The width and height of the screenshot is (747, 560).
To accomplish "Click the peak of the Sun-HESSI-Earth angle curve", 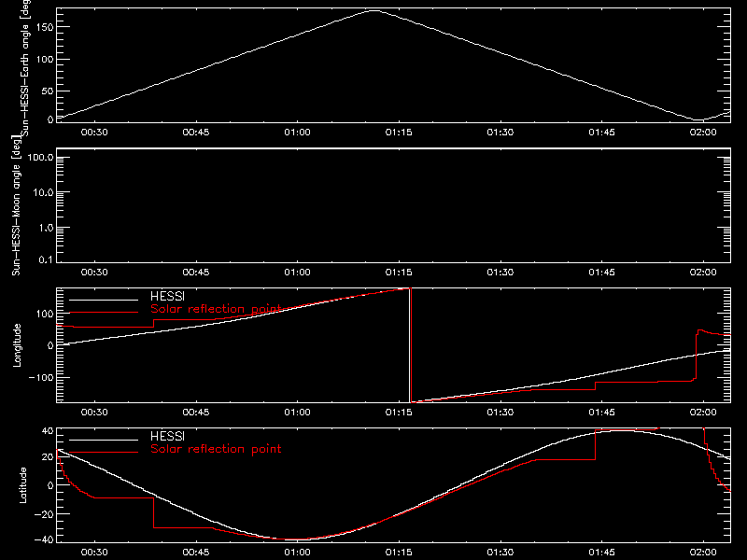I will pyautogui.click(x=374, y=10).
